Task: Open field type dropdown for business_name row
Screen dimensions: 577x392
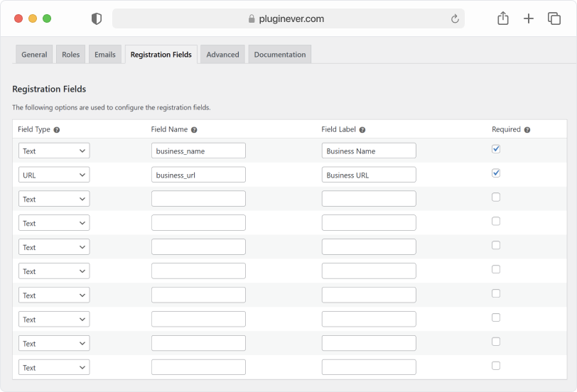Action: tap(54, 151)
